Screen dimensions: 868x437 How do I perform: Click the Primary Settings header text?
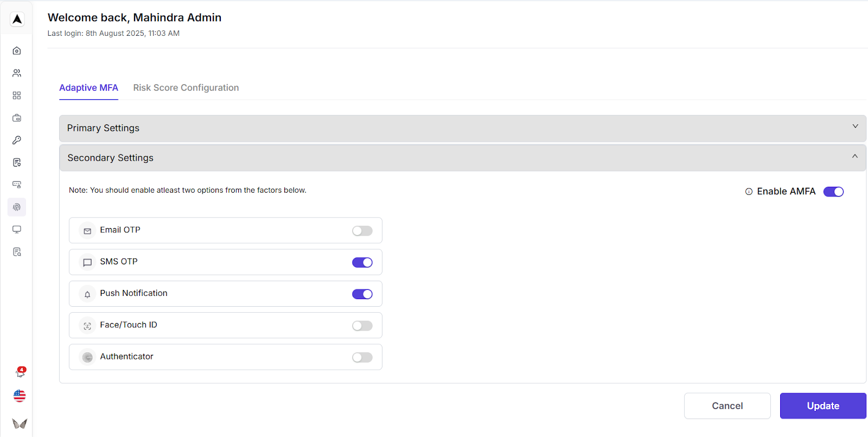[103, 128]
